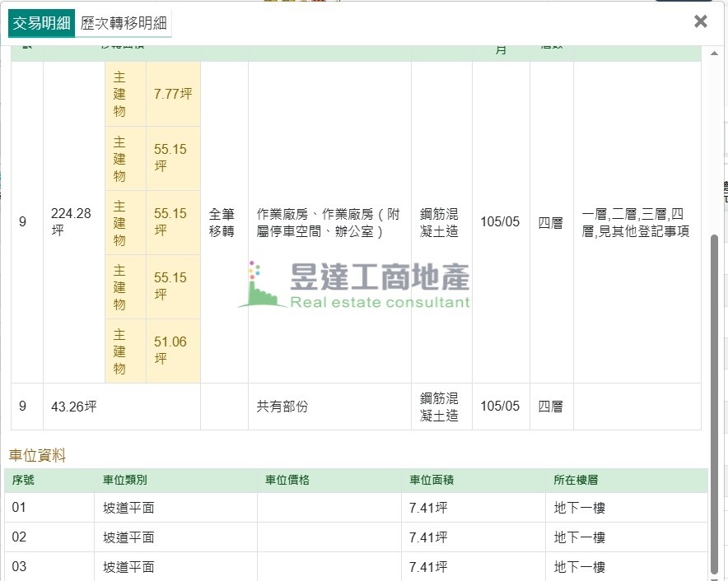Click the 車位價格 column header

coord(287,480)
